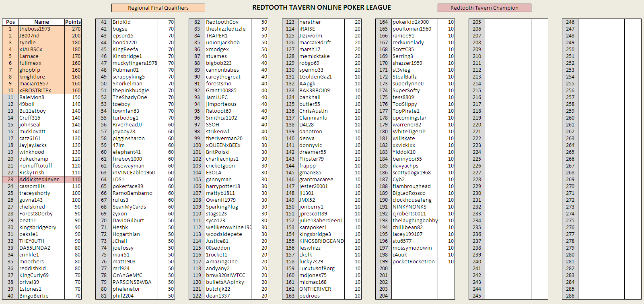644x304 pixels.
Task: Select the RiverheadJJ cell
Action: pyautogui.click(x=135, y=125)
